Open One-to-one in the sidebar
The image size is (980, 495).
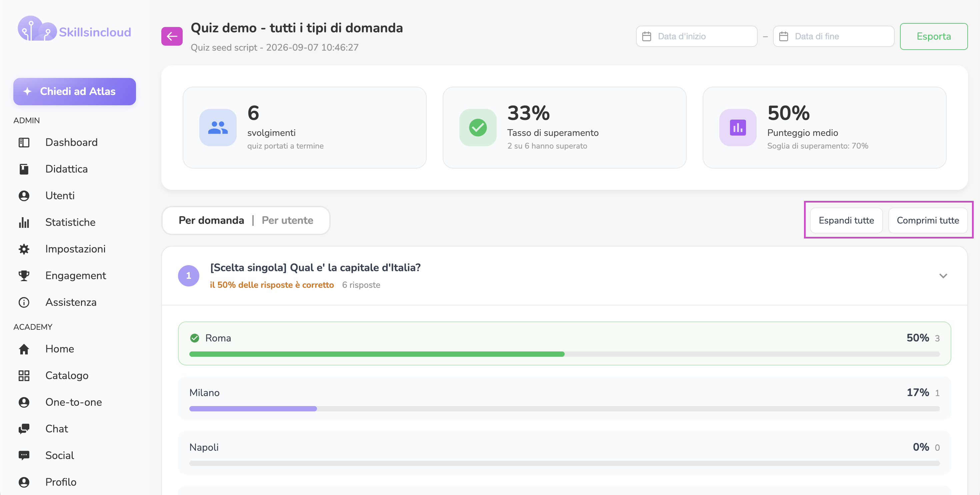[x=73, y=402]
